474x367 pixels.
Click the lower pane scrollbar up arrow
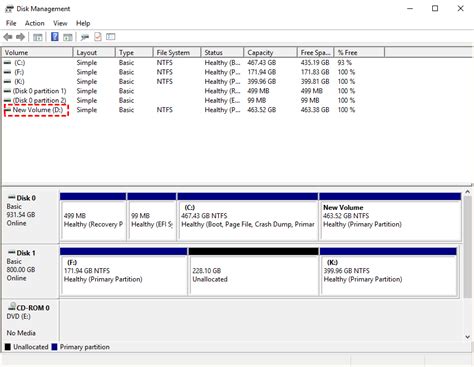pos(467,192)
